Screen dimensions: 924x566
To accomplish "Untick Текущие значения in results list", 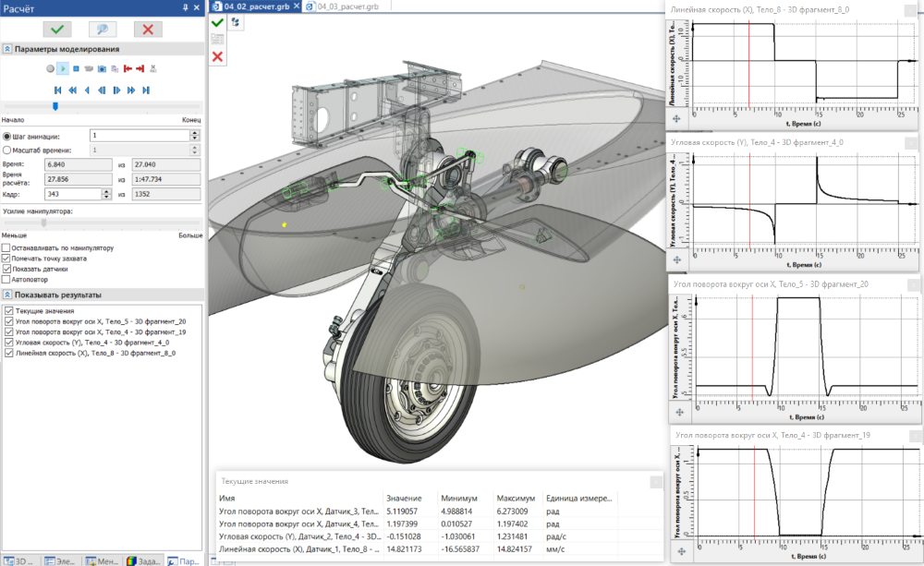I will coord(9,311).
